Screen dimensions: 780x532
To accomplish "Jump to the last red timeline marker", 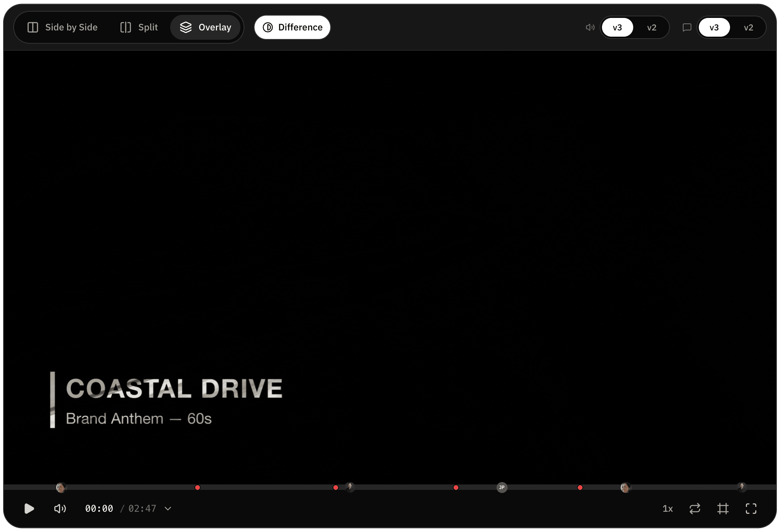I will click(580, 488).
